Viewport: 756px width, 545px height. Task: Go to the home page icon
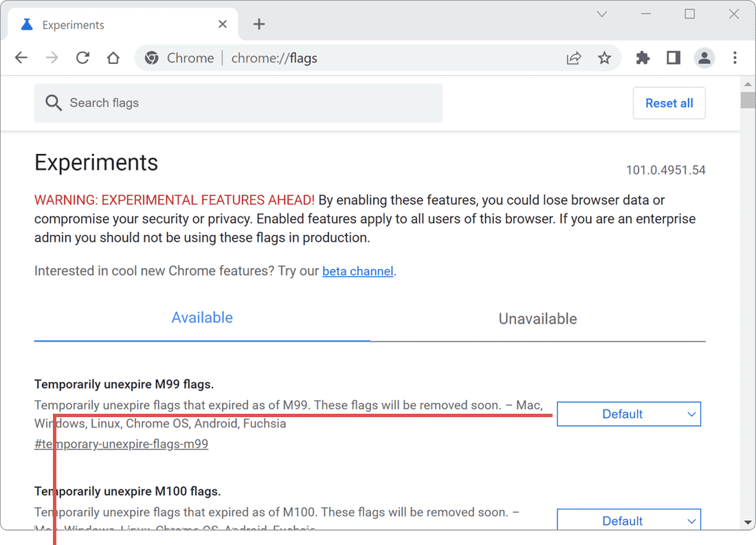click(113, 58)
